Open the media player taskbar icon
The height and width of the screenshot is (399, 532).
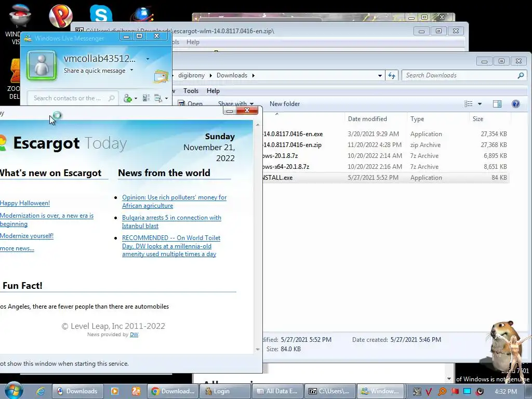(115, 391)
